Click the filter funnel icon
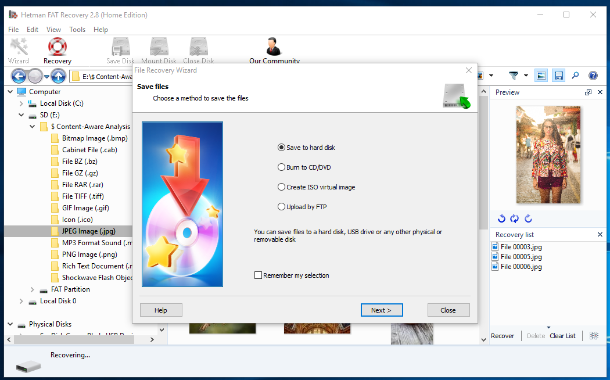This screenshot has height=380, width=610. point(514,75)
